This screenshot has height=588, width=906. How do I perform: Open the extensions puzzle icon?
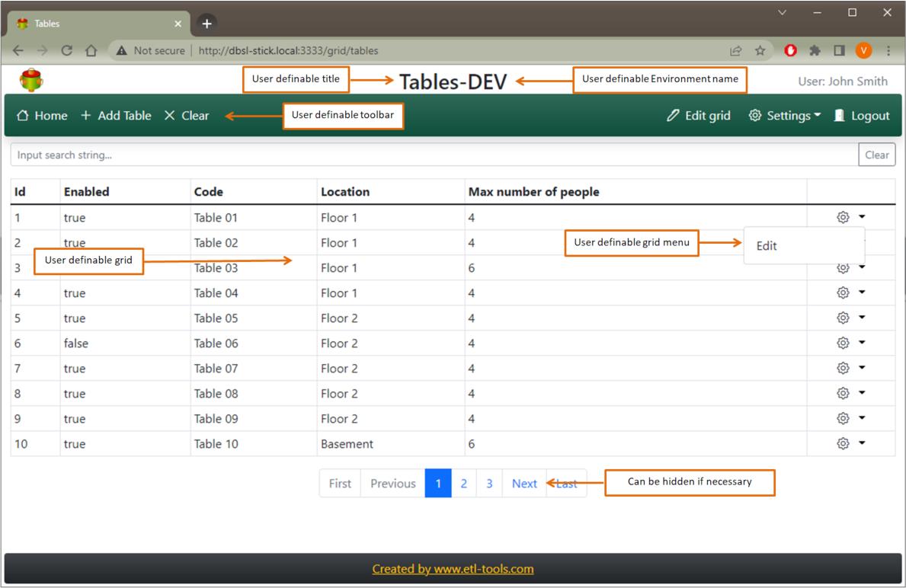point(815,51)
